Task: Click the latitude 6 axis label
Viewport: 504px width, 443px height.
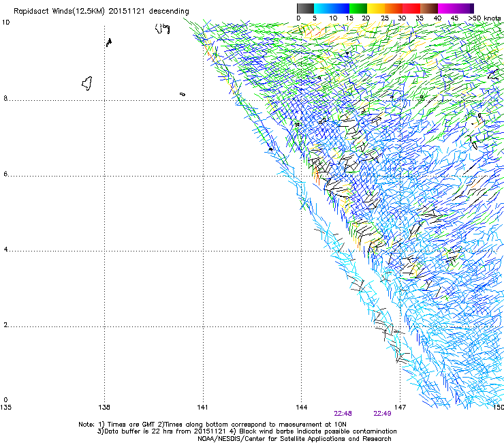Action: click(x=5, y=174)
